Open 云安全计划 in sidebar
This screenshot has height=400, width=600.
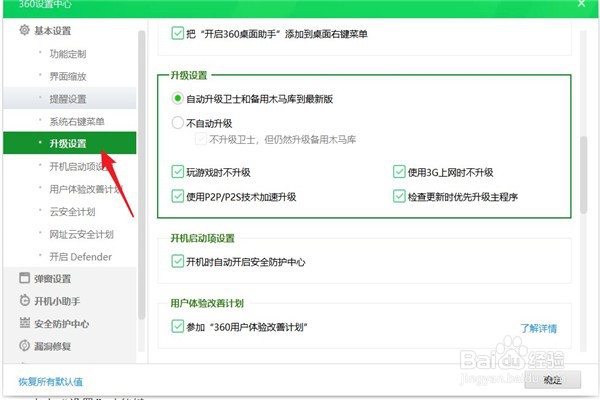point(70,212)
